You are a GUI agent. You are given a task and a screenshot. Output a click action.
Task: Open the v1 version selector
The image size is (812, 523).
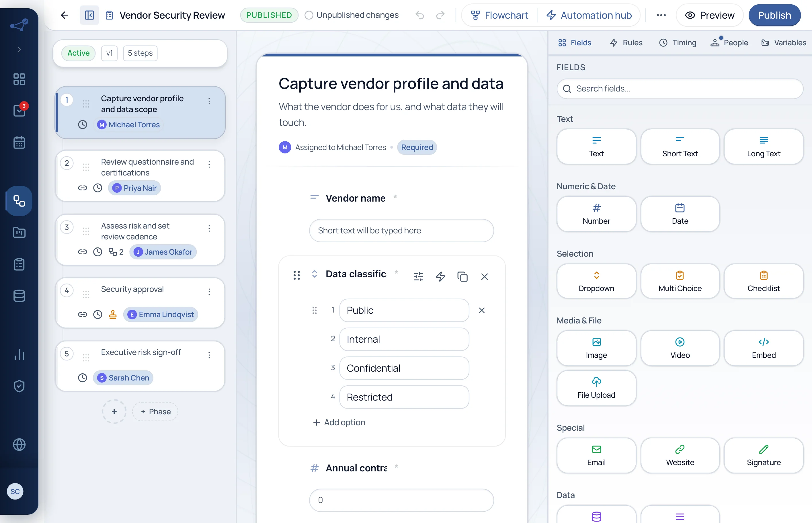109,53
